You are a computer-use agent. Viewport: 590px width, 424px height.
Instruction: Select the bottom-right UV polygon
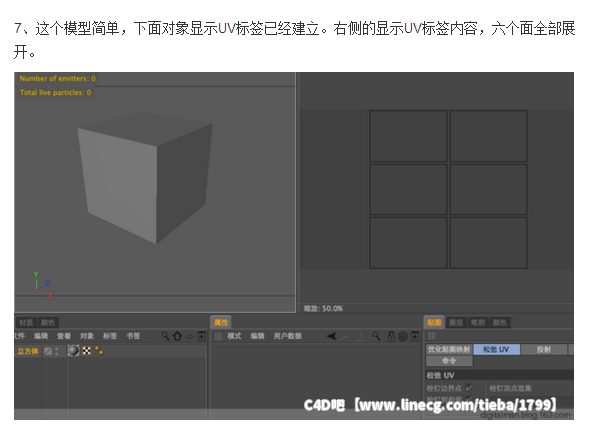(488, 243)
